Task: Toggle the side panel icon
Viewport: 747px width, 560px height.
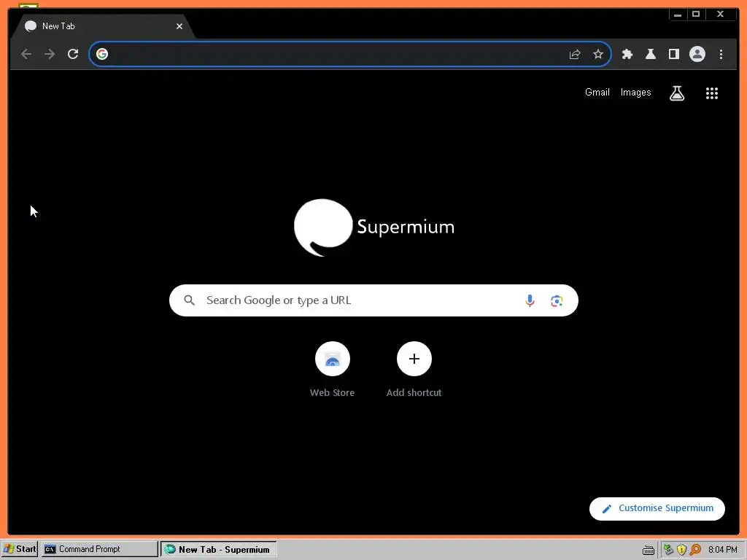Action: click(x=673, y=54)
